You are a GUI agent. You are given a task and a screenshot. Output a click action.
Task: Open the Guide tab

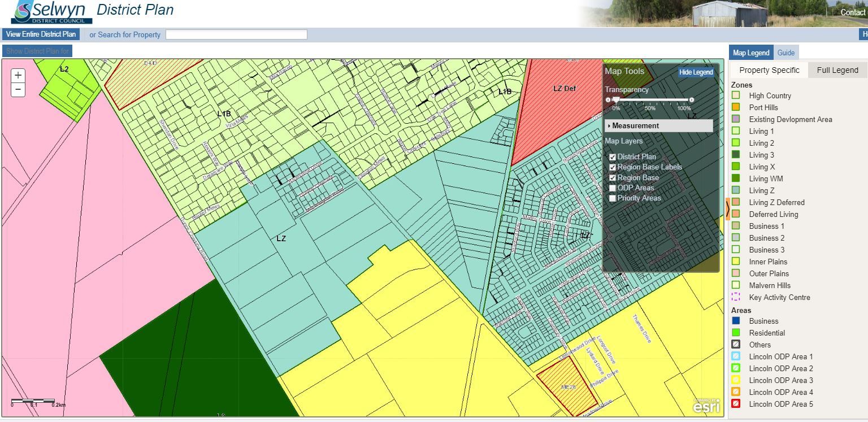[786, 53]
